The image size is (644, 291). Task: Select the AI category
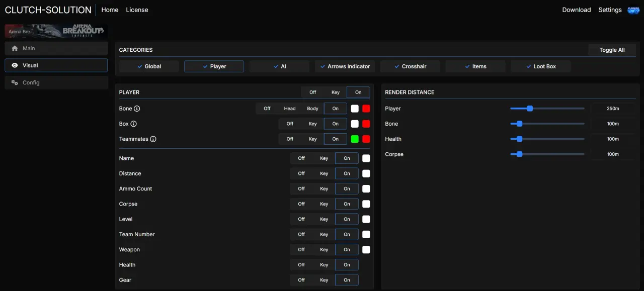coord(279,66)
